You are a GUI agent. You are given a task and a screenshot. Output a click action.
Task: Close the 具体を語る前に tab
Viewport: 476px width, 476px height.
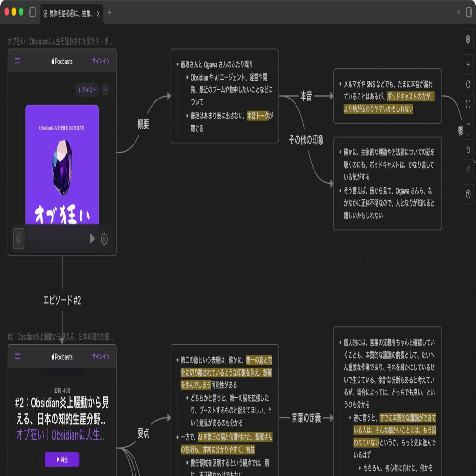[x=98, y=14]
